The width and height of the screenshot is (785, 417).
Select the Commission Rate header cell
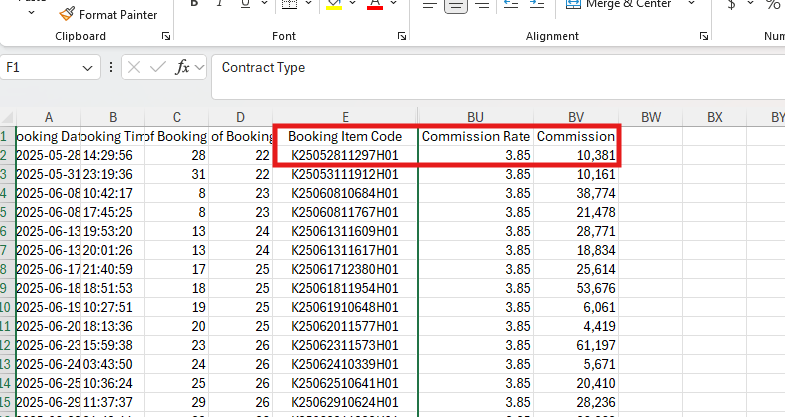[x=475, y=136]
